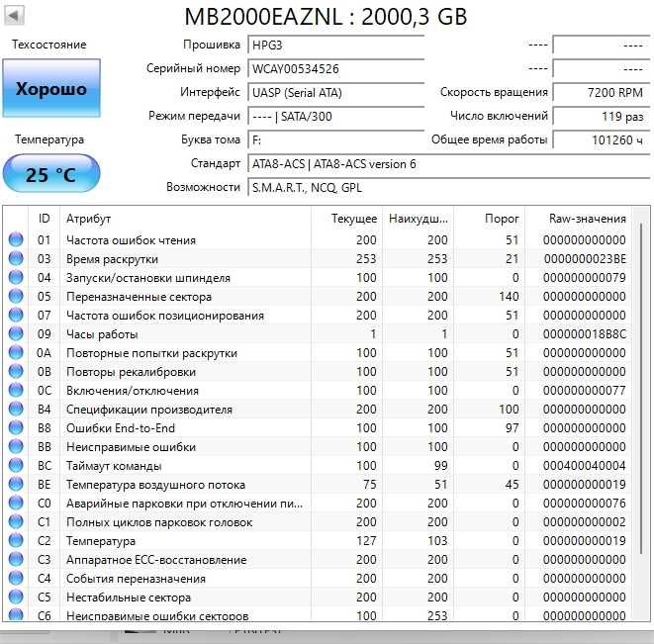The image size is (654, 644).
Task: Select the Температура воздушного потока row
Action: (318, 485)
